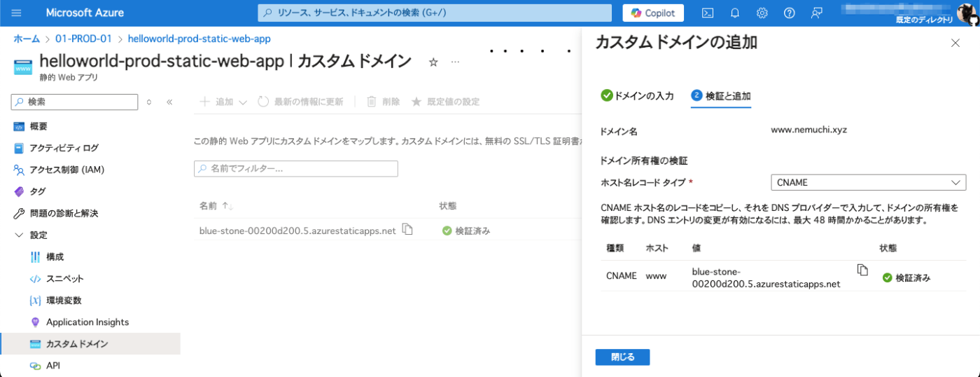This screenshot has height=377, width=980.
Task: Sort by the 名前 column header
Action: click(216, 206)
